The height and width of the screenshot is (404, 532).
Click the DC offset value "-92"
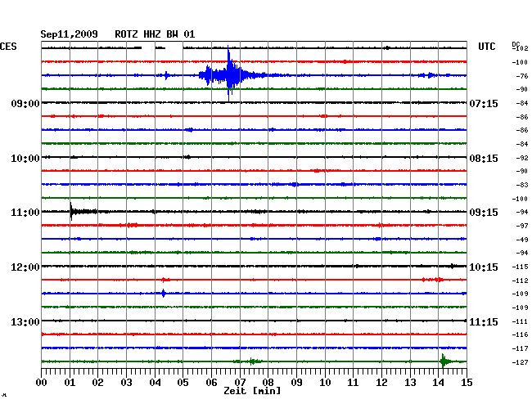[x=522, y=158]
